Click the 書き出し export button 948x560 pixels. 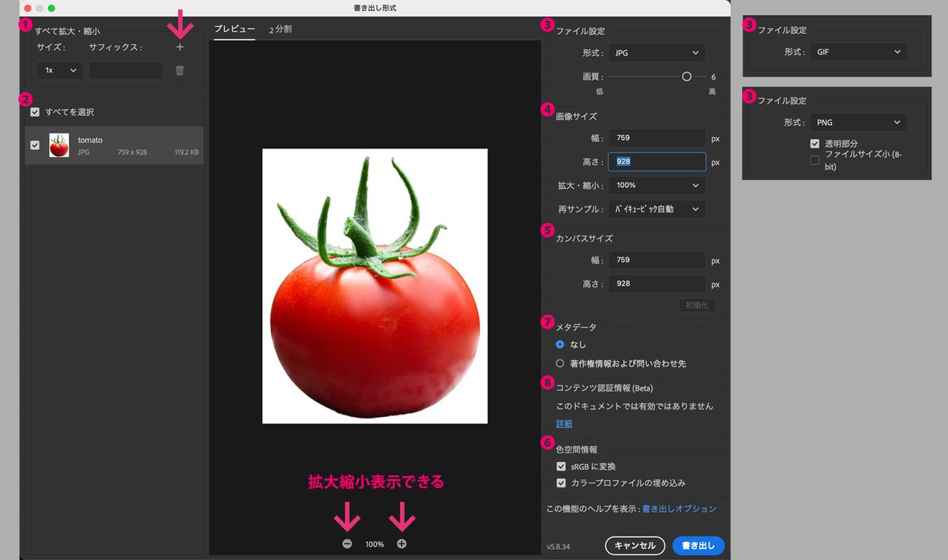(x=698, y=545)
